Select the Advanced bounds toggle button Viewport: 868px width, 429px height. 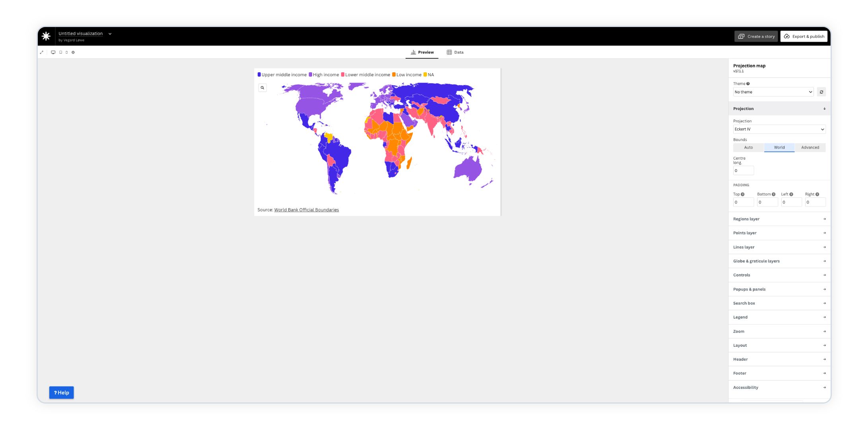click(810, 148)
